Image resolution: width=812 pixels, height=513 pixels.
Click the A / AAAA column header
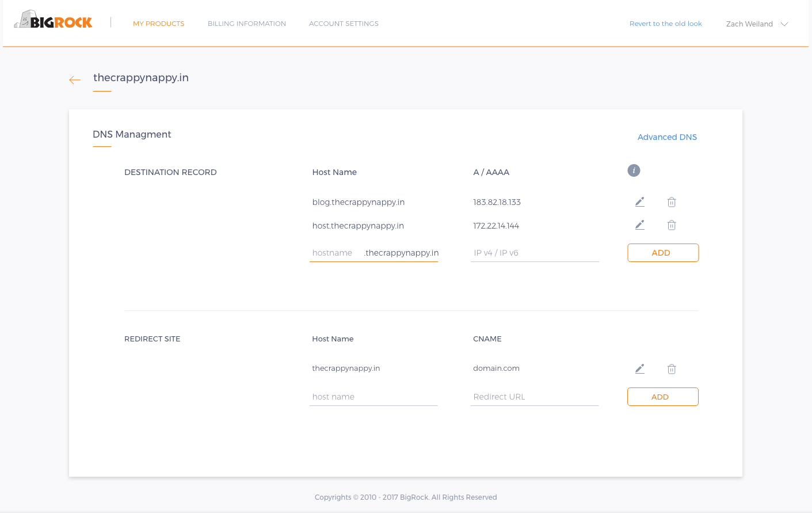coord(491,172)
